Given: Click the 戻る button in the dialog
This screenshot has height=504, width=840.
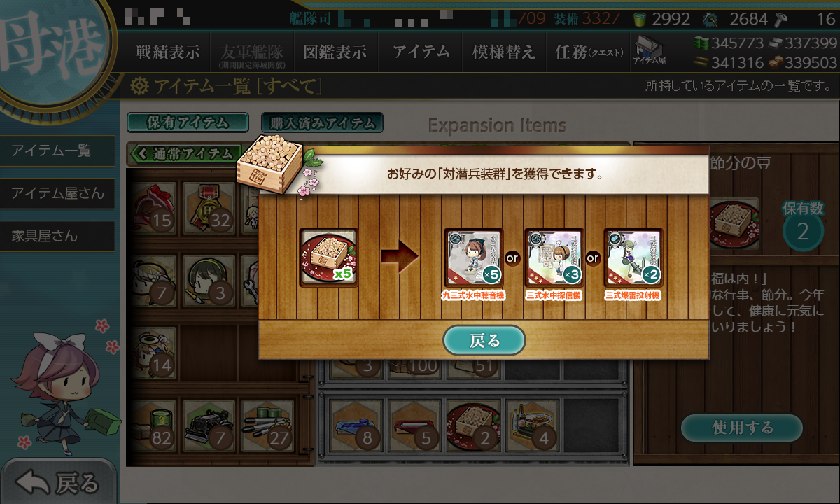Looking at the screenshot, I should click(x=484, y=341).
